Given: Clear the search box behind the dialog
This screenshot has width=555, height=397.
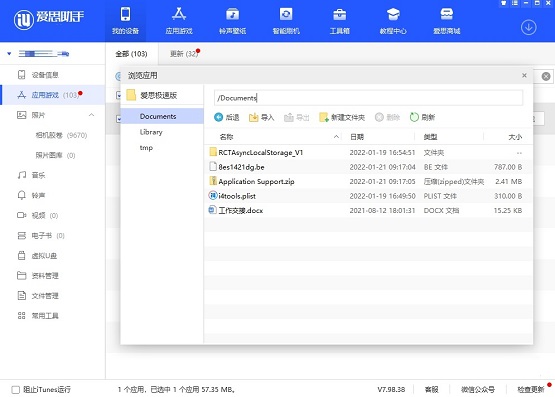Looking at the screenshot, I should (546, 76).
